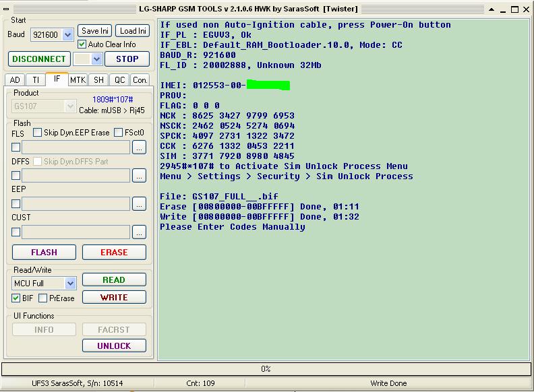Click the FACRST button
Screen dimensions: 534x392
[114, 329]
